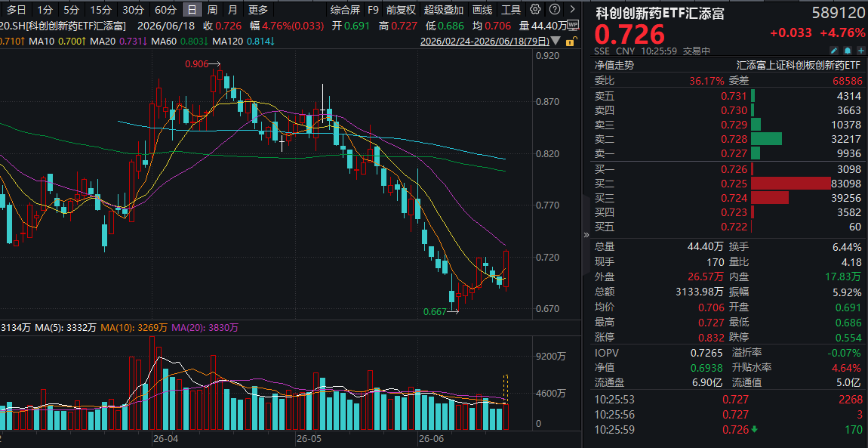Viewport: 868px width, 448px height.
Task: Click 0.906 high marker on chart
Action: [196, 64]
